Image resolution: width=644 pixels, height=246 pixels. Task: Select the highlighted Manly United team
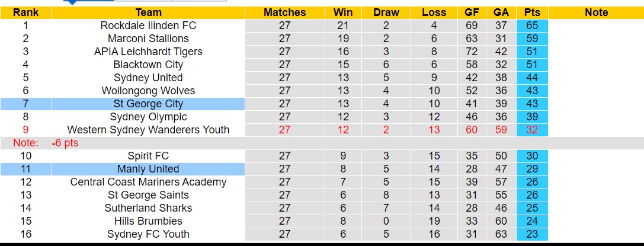pos(148,169)
